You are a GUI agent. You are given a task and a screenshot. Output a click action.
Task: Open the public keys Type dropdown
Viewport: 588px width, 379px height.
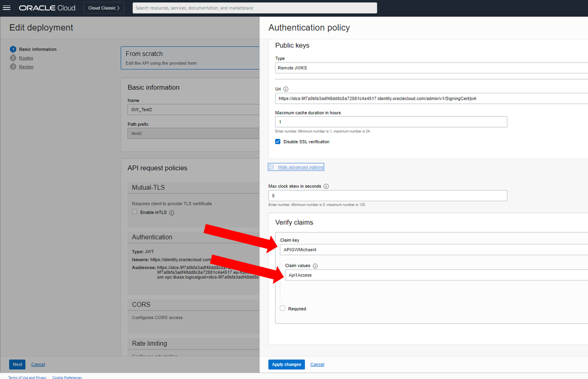click(x=430, y=68)
